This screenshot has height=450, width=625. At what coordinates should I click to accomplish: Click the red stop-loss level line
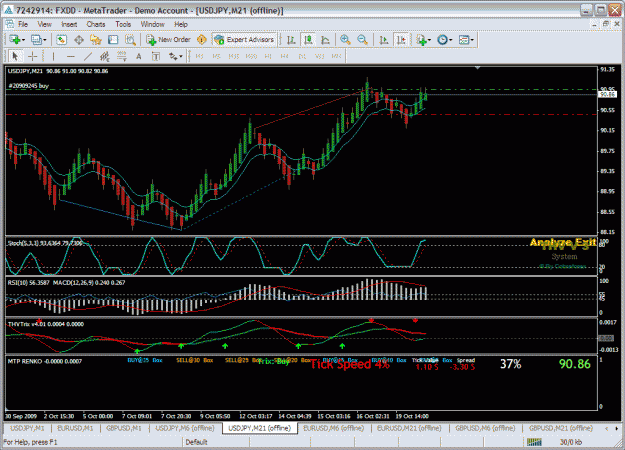[x=301, y=114]
